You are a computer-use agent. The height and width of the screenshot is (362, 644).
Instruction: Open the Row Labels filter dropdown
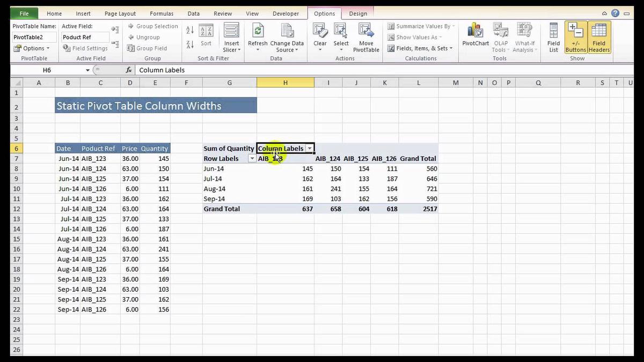(x=252, y=158)
